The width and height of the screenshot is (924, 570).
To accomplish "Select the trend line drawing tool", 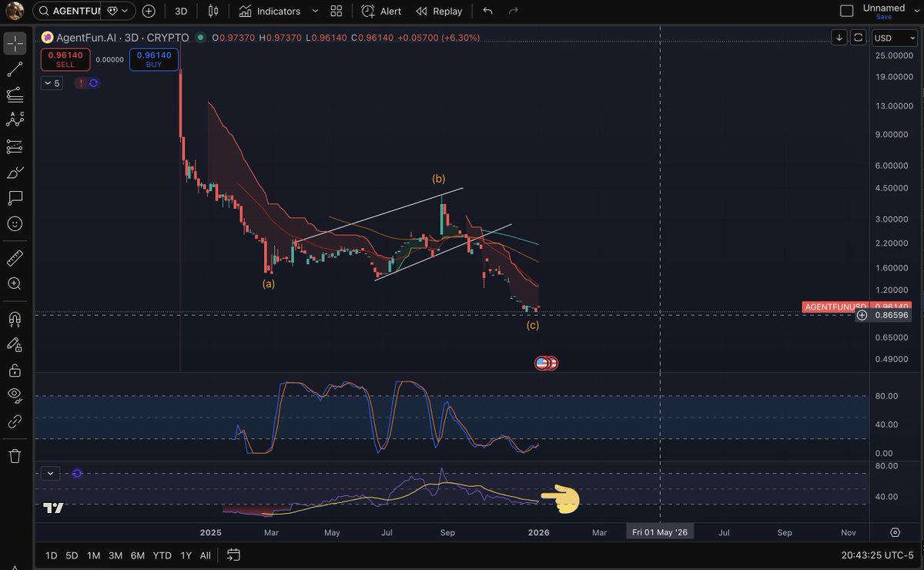I will pos(15,70).
